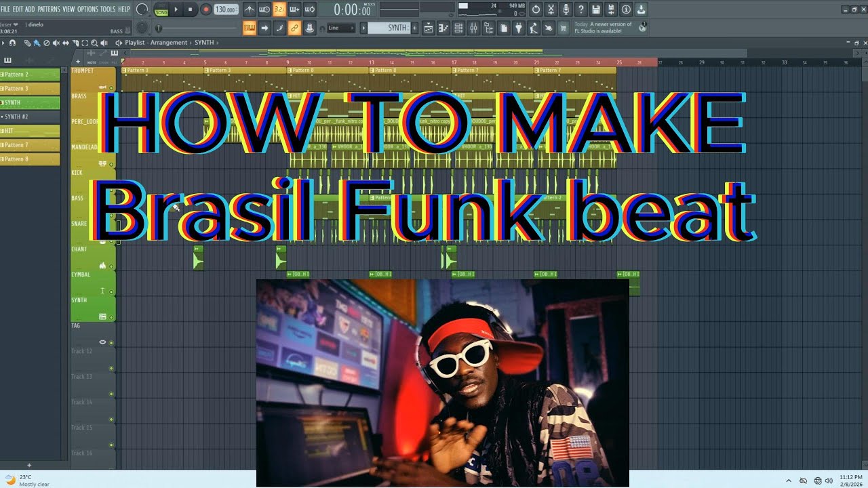Click the Play transport button

point(176,9)
